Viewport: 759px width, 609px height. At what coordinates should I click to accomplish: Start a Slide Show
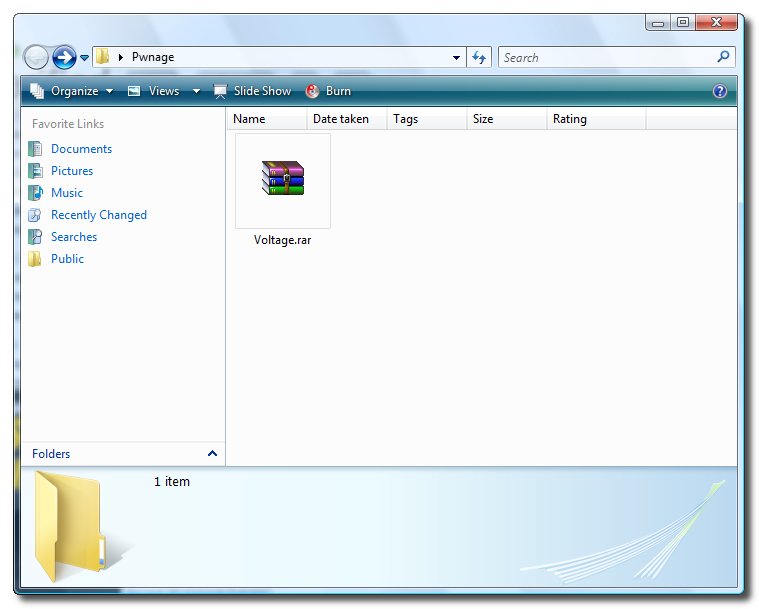point(253,91)
